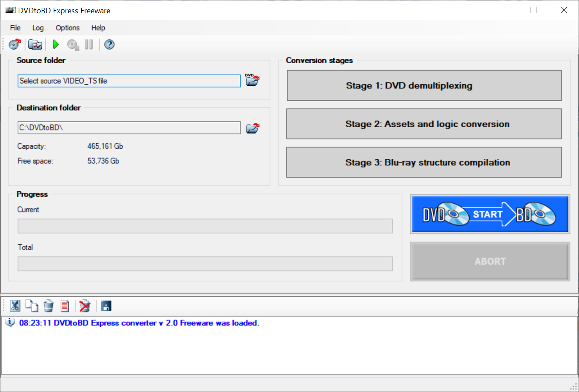Image resolution: width=579 pixels, height=392 pixels.
Task: Click Stage 3: Blu-ray structure compilation
Action: coord(424,162)
